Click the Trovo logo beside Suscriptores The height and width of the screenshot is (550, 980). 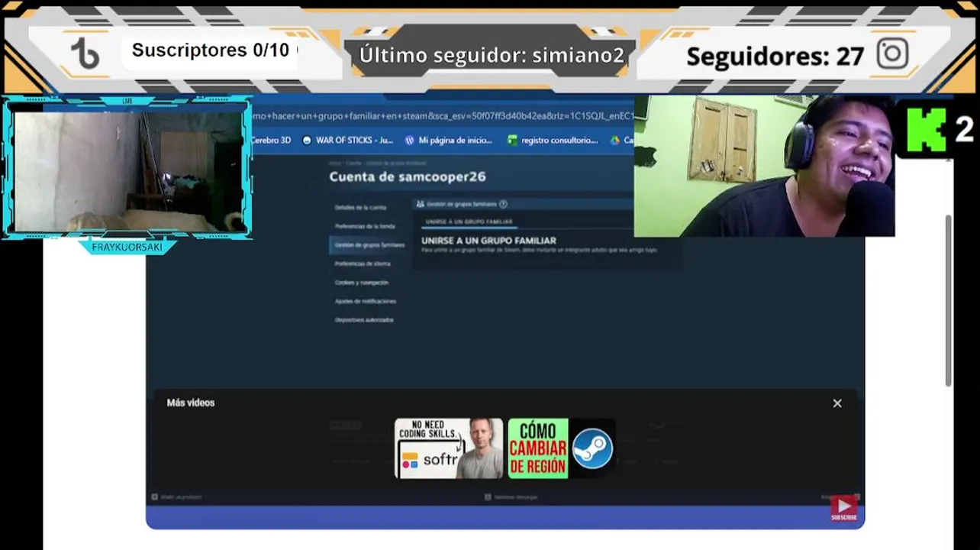[85, 53]
